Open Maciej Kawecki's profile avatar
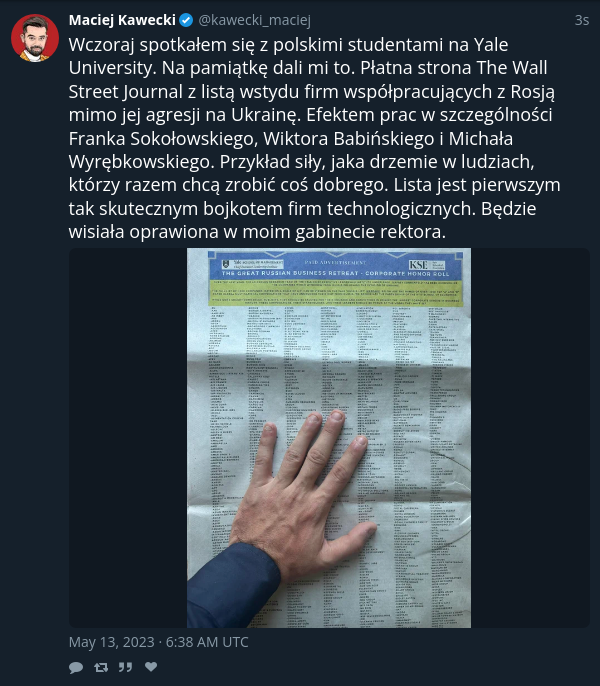The width and height of the screenshot is (600, 686). coord(35,38)
